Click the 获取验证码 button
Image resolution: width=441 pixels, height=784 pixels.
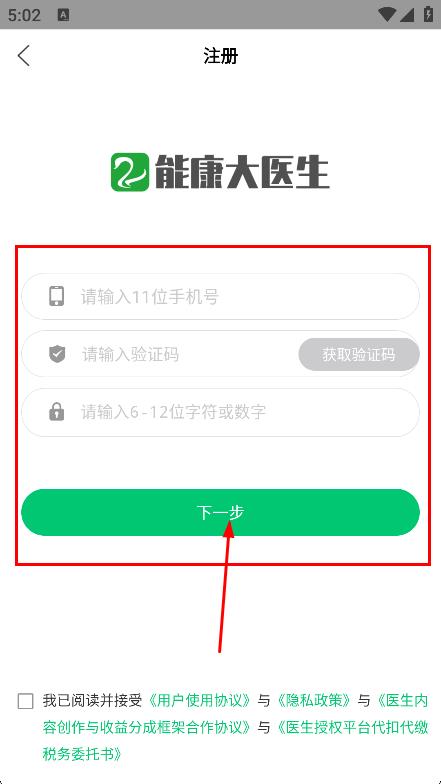[359, 354]
